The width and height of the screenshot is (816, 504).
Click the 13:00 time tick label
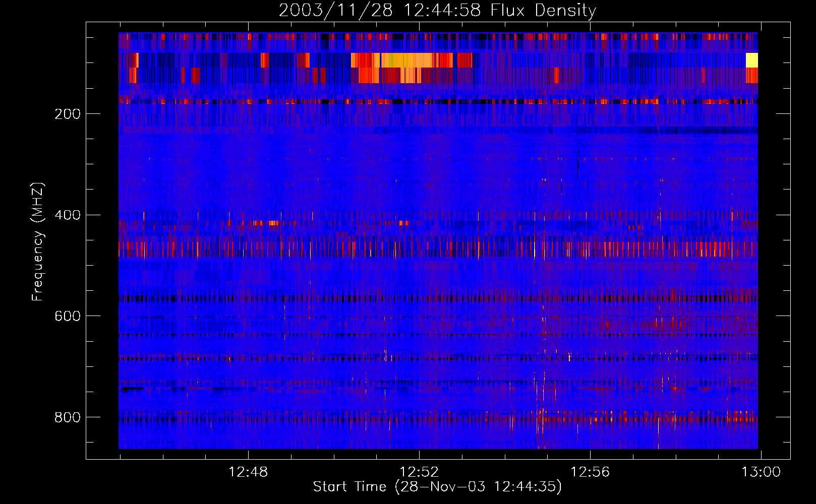click(x=761, y=472)
